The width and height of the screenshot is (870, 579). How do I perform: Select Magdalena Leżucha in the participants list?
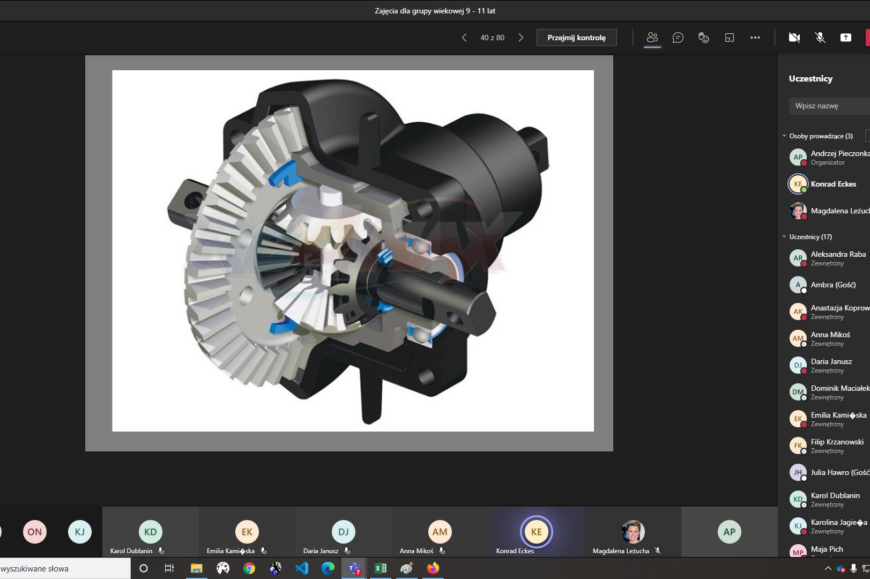(829, 211)
